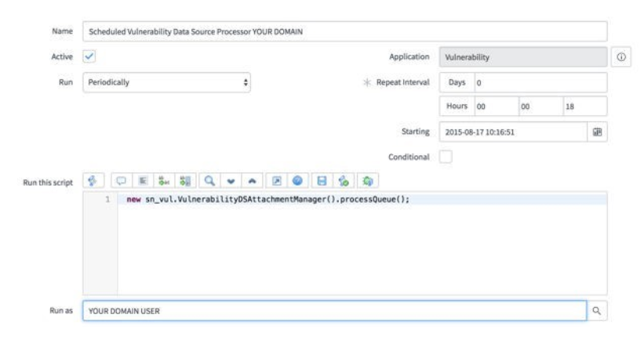This screenshot has width=644, height=347.
Task: Click the Repeat Interval minutes field
Action: tap(541, 107)
